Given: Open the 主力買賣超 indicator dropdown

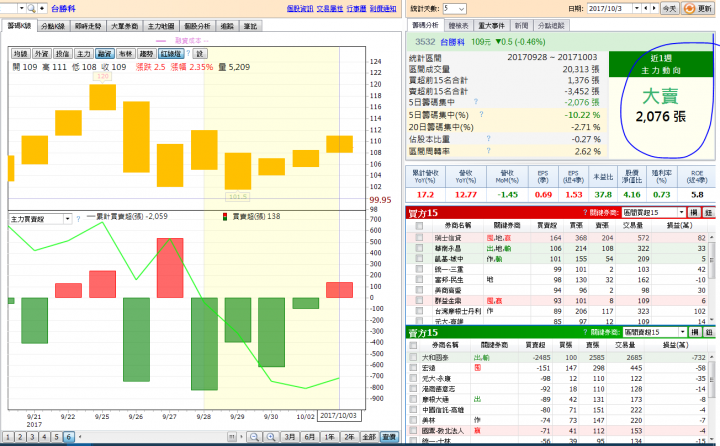Looking at the screenshot, I should coord(68,219).
